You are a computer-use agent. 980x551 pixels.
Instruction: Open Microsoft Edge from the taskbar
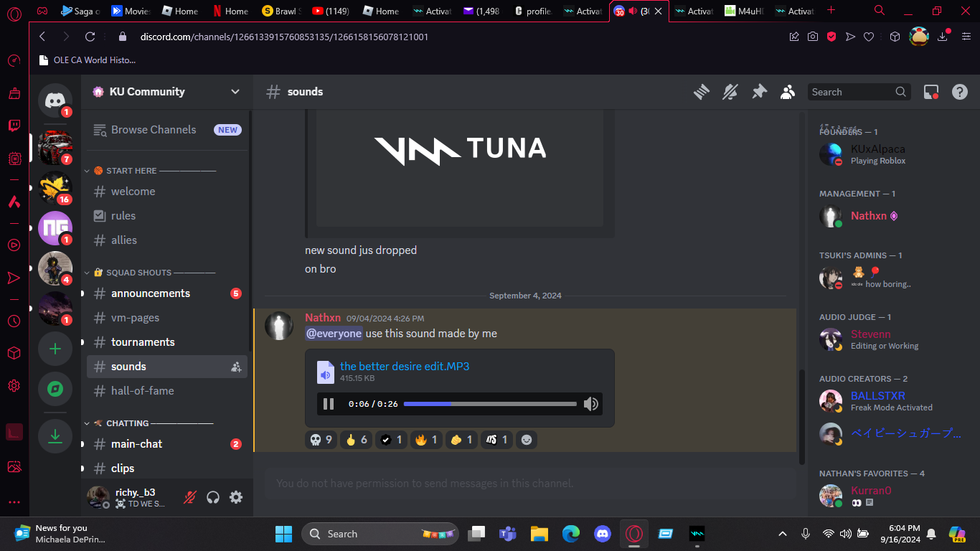pyautogui.click(x=571, y=534)
